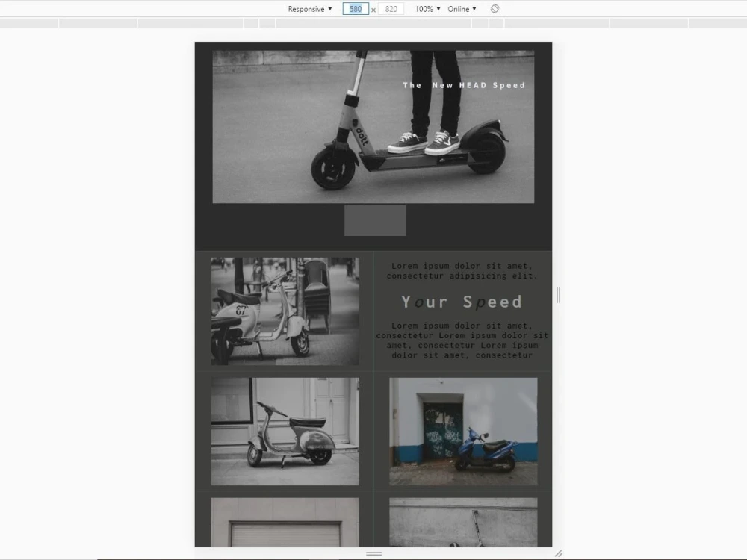This screenshot has height=560, width=747.
Task: Click the hero scooter image
Action: tap(373, 127)
